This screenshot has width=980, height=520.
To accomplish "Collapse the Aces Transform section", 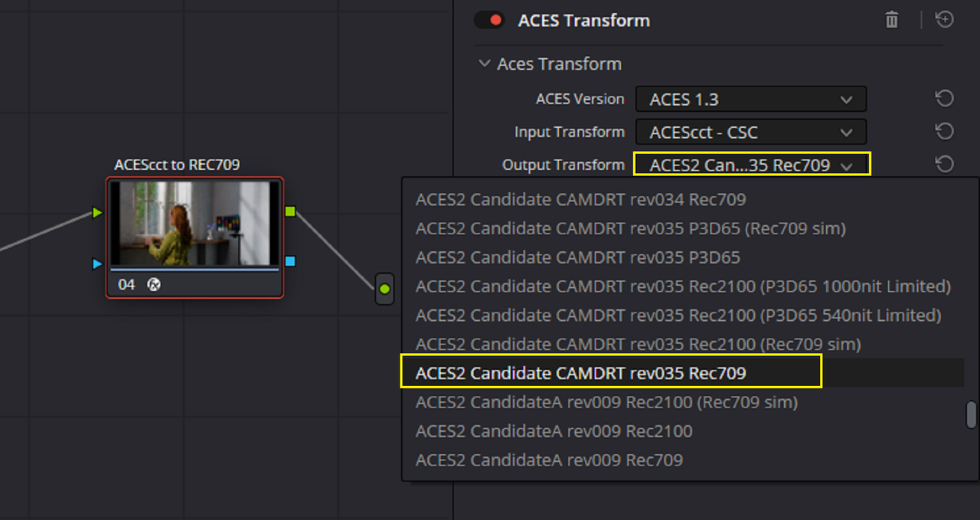I will 484,64.
